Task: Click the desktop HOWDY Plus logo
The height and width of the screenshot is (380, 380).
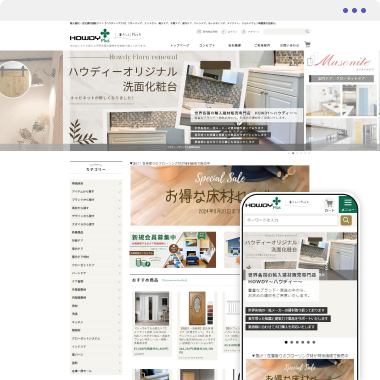Action: coord(90,36)
